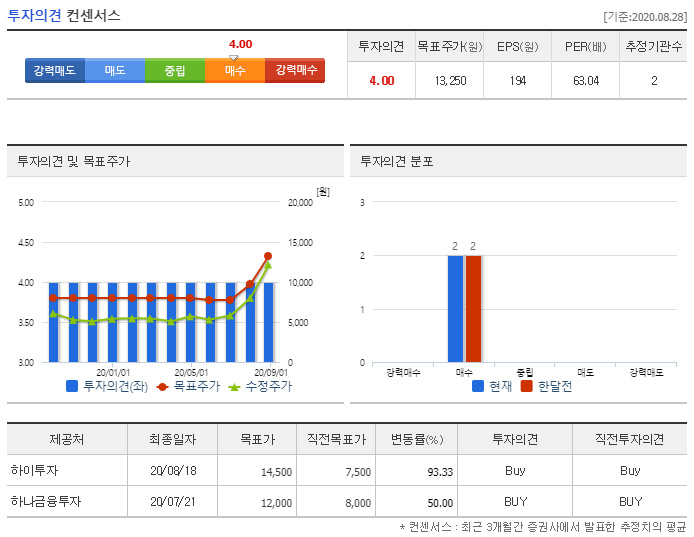Viewport: 694px width, 537px height.
Task: Click the blue 현재 bar in 매수 category
Action: 455,309
